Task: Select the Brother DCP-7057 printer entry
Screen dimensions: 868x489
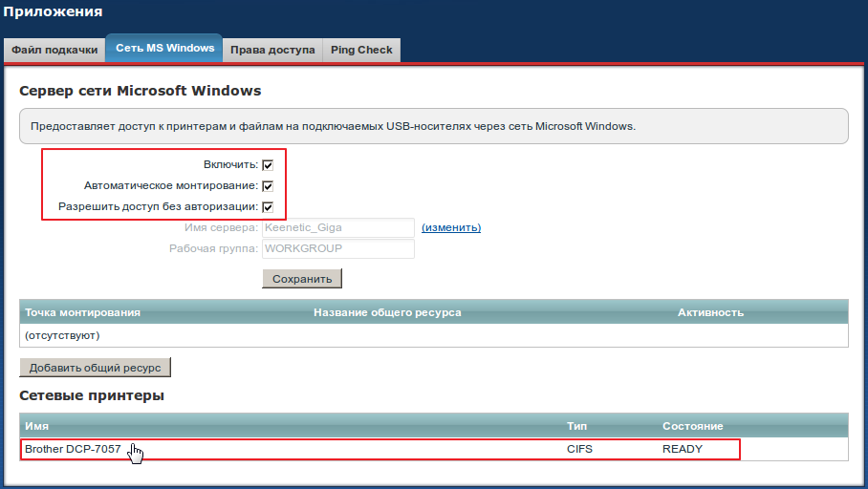Action: pos(73,449)
